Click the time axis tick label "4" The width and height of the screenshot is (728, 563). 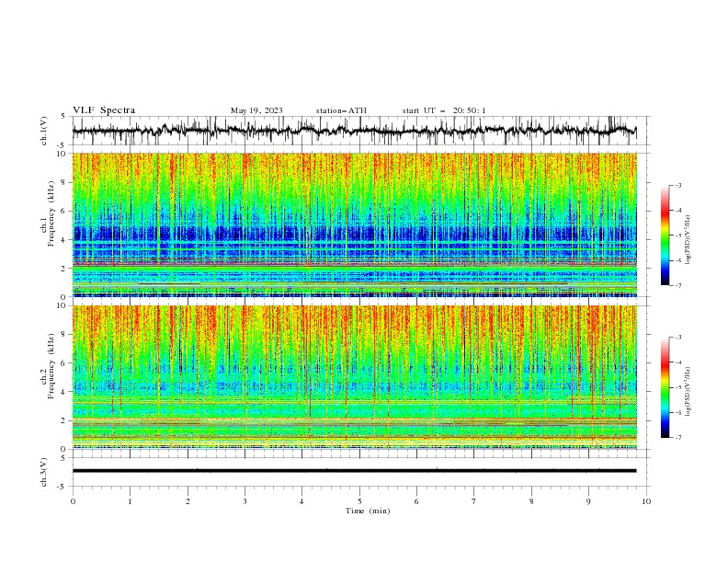click(x=302, y=501)
